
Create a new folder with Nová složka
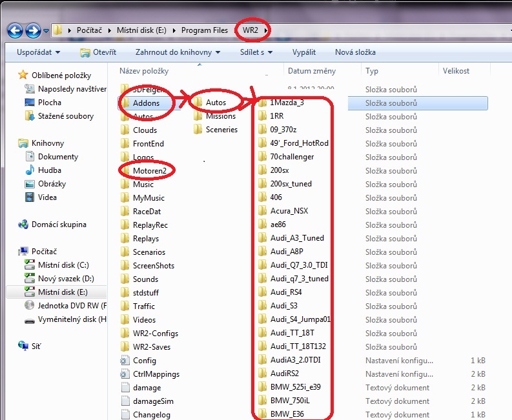356,52
